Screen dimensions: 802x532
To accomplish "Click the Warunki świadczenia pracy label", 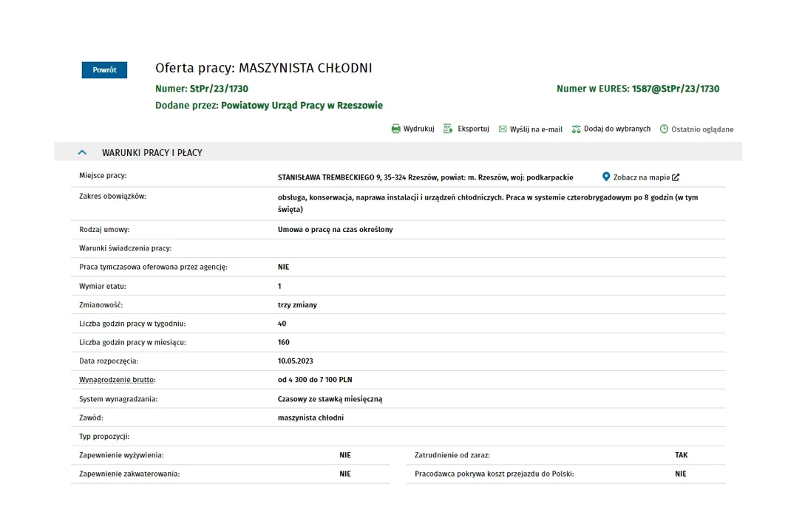I will [126, 248].
